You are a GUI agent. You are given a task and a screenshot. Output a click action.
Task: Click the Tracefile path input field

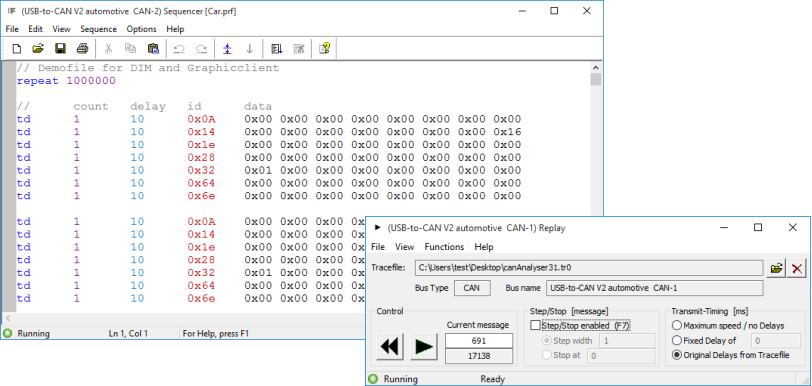point(589,268)
